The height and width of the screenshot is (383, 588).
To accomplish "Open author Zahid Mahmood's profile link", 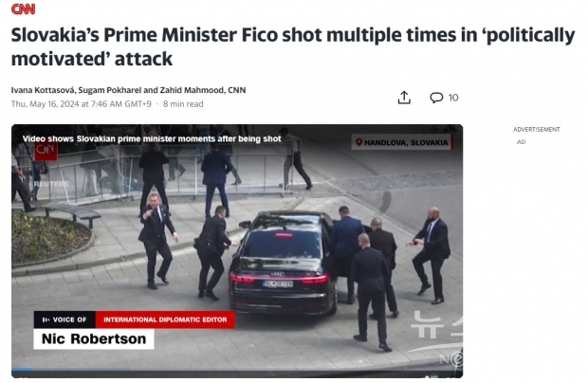I will [193, 90].
